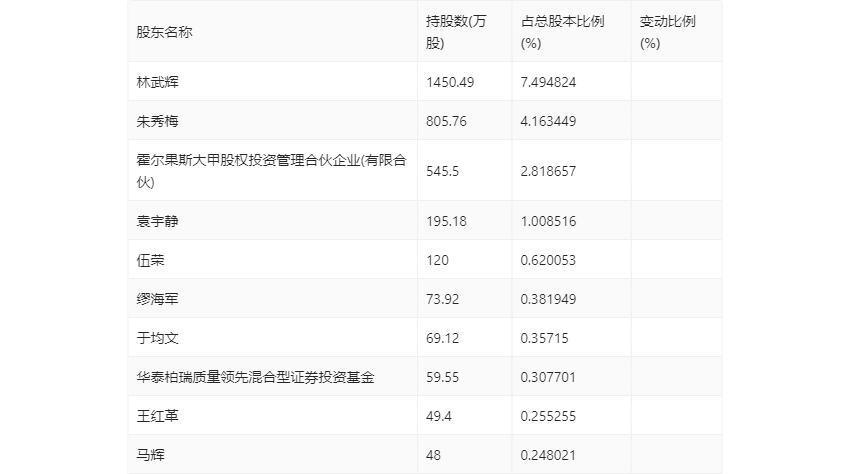Click shares value 69.12

(442, 338)
